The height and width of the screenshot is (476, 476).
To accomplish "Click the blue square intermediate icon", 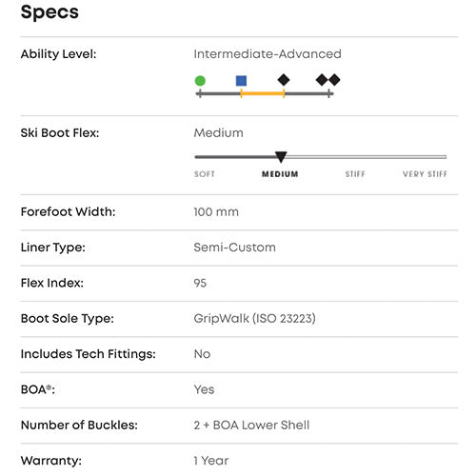I will point(241,81).
